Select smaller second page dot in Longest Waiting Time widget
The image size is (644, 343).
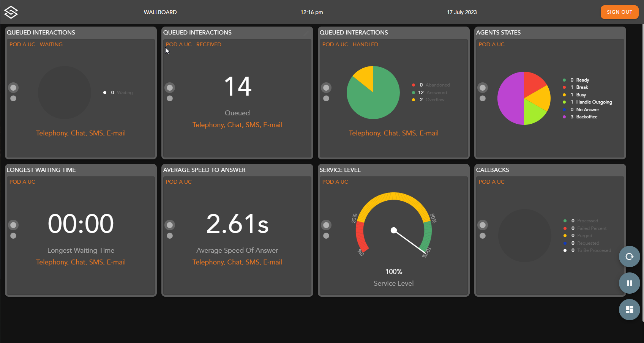13,236
